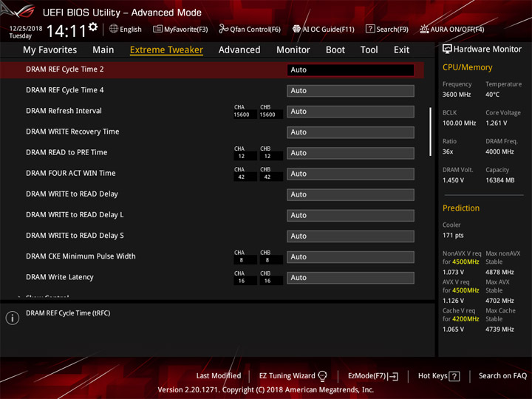This screenshot has height=399, width=532.
Task: Open the Monitor tab
Action: click(293, 50)
